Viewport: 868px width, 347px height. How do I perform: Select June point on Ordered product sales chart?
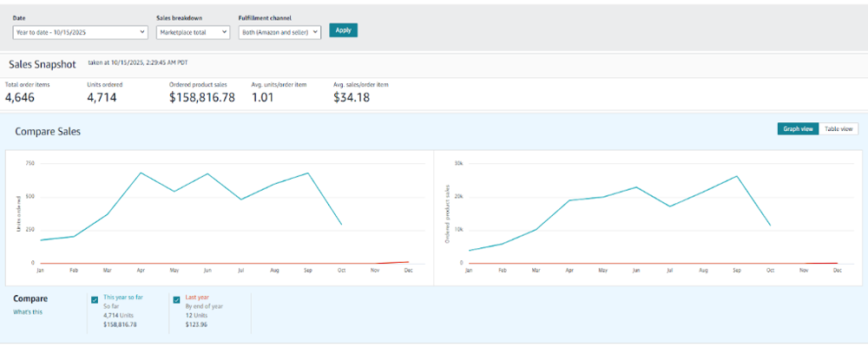point(636,187)
